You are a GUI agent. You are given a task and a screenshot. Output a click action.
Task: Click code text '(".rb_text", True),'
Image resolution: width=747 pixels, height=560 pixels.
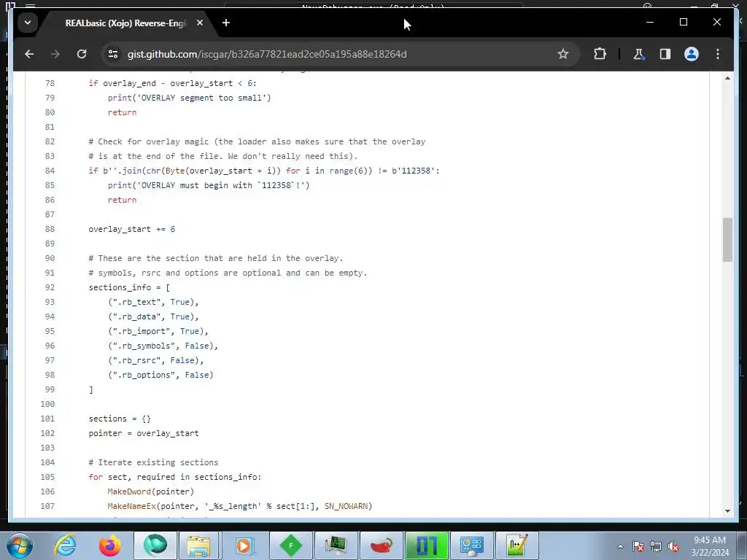click(x=153, y=302)
